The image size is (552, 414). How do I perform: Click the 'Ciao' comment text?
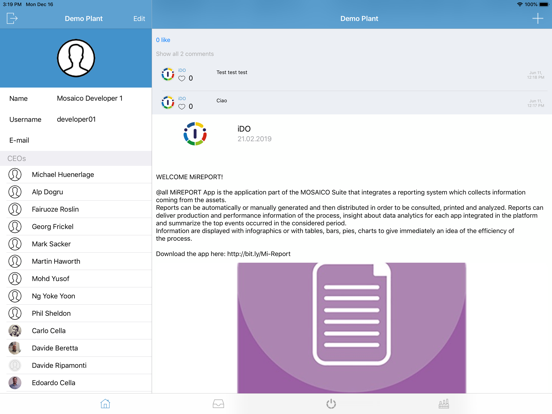(x=221, y=101)
